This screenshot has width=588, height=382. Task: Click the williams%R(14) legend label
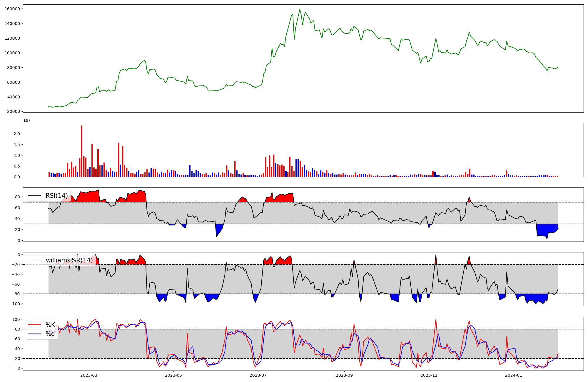point(69,260)
